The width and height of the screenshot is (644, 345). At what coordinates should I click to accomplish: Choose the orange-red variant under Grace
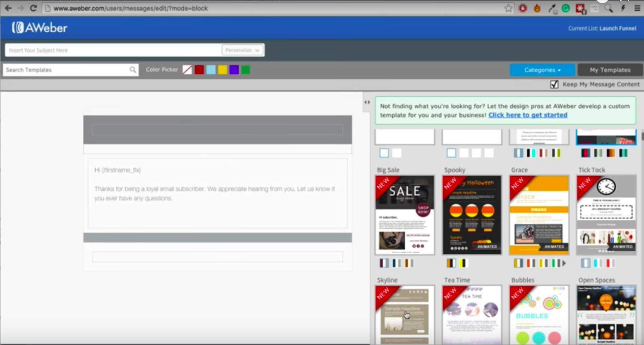531,263
